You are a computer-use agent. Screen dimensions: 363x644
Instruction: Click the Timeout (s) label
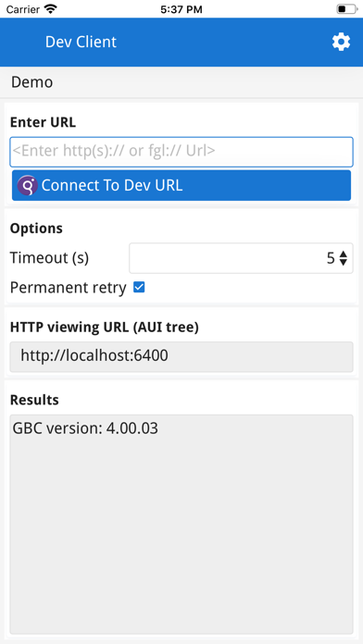tap(49, 258)
